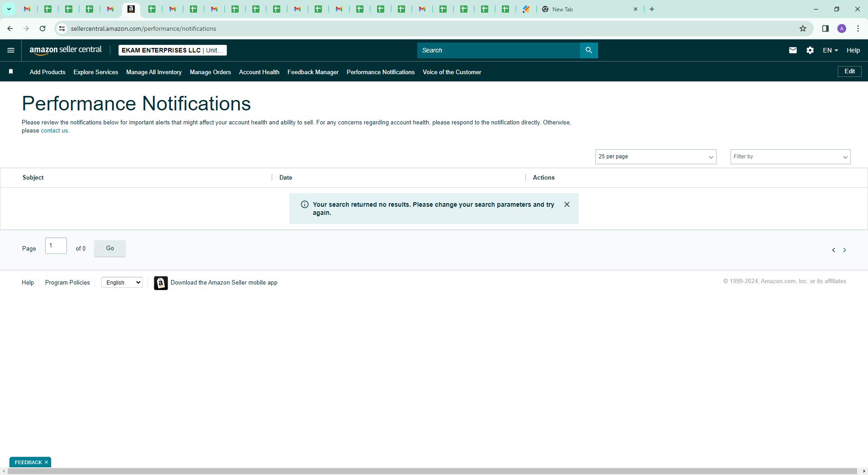Open Feedback Manager menu item
This screenshot has width=868, height=475.
(x=313, y=72)
